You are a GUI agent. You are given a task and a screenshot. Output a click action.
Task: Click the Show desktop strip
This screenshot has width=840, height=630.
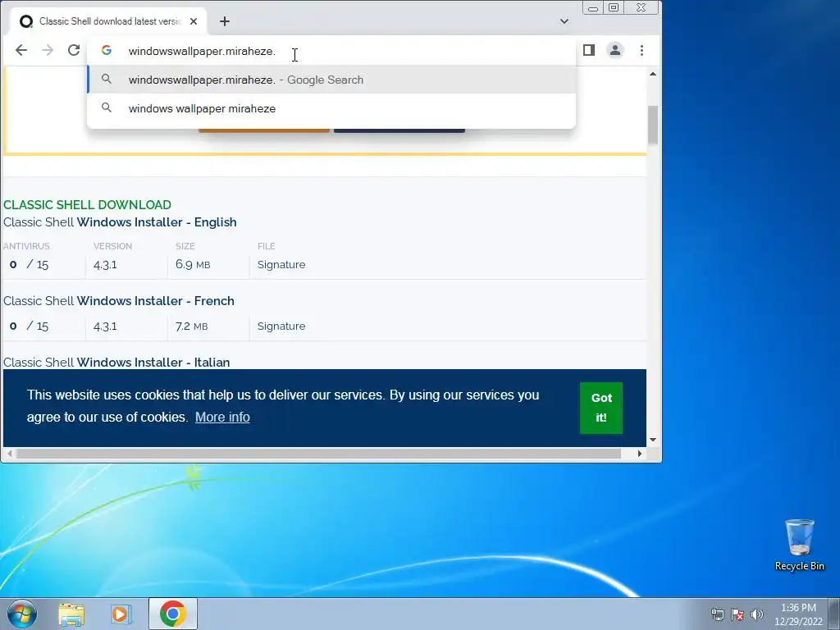click(x=834, y=614)
